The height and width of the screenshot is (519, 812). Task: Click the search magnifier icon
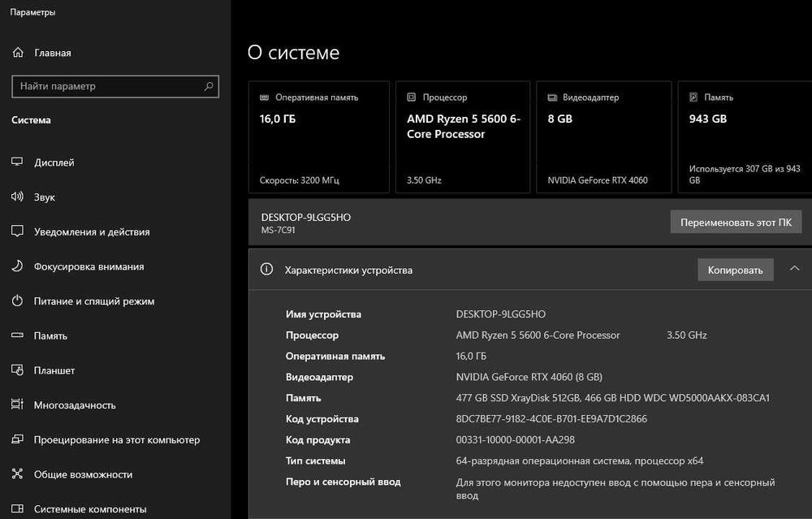click(209, 86)
